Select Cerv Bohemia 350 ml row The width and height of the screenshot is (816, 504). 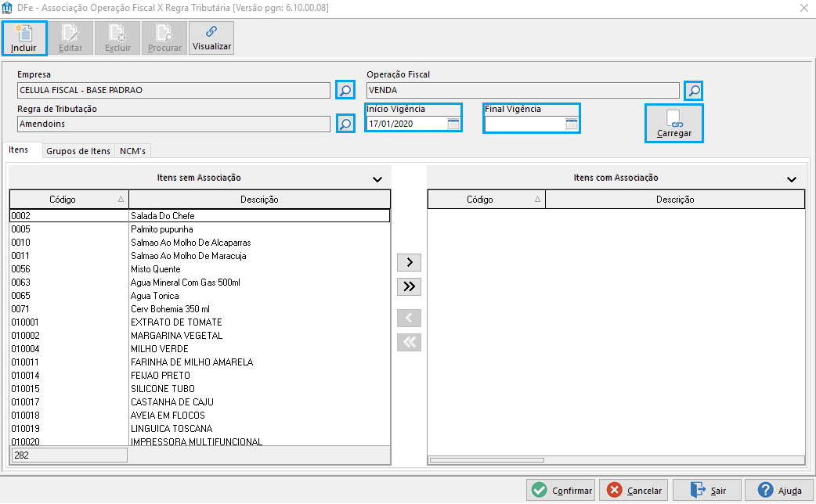(200, 309)
